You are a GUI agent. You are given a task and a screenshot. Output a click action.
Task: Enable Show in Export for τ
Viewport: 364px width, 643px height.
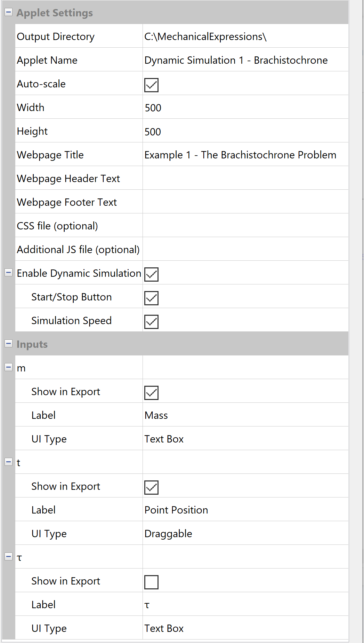point(151,582)
